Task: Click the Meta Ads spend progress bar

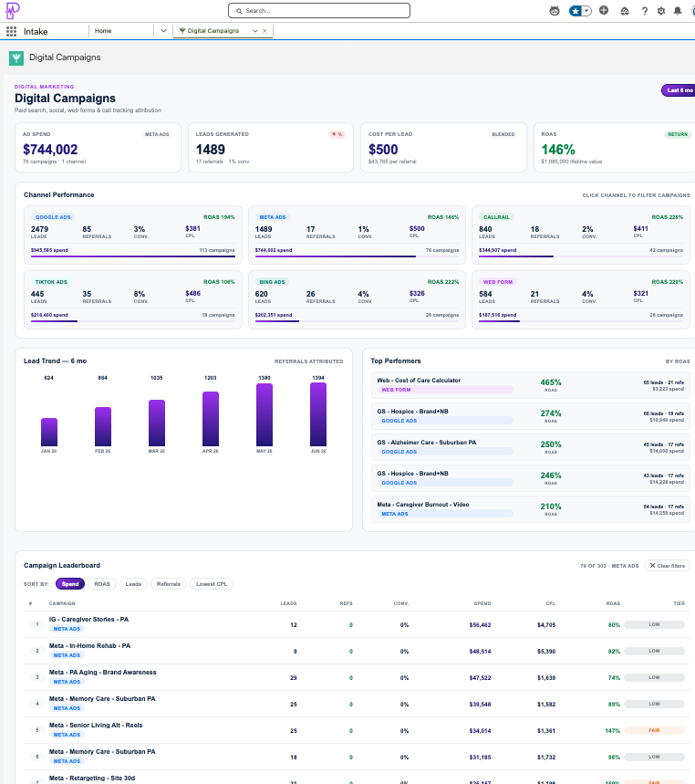Action: pos(357,256)
